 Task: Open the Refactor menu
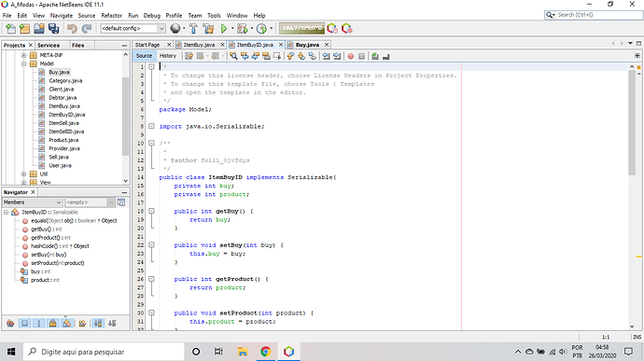[112, 16]
